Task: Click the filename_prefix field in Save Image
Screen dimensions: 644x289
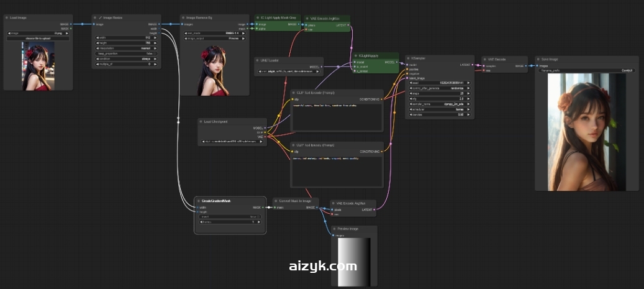Action: pos(586,71)
